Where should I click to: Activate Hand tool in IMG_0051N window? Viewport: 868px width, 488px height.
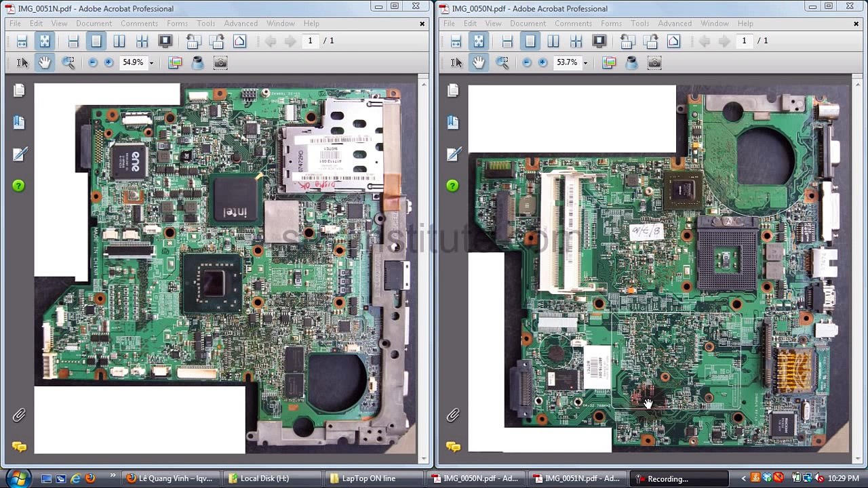(45, 62)
